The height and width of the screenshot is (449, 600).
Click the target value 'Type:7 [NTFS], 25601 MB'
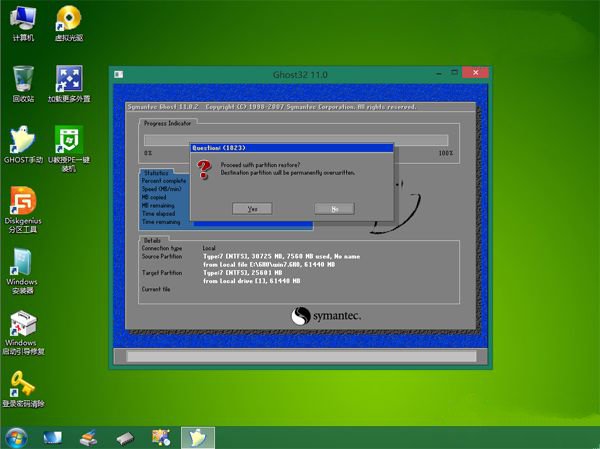[x=243, y=273]
